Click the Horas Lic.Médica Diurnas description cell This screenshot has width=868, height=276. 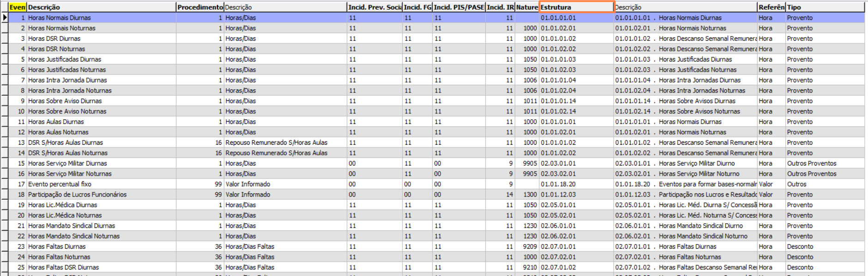62,205
